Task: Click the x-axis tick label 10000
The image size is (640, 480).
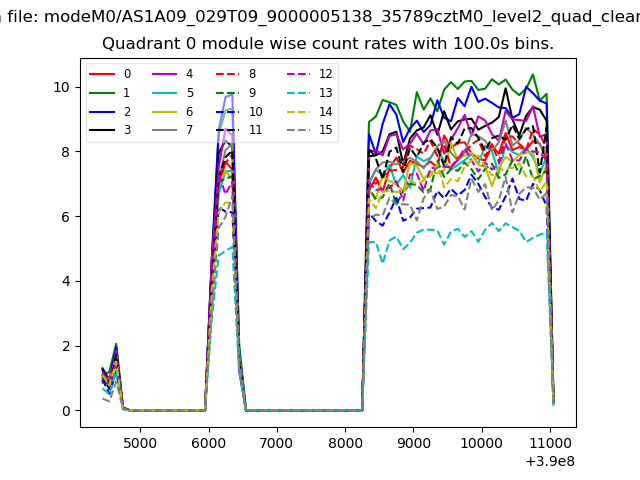Action: (x=482, y=441)
